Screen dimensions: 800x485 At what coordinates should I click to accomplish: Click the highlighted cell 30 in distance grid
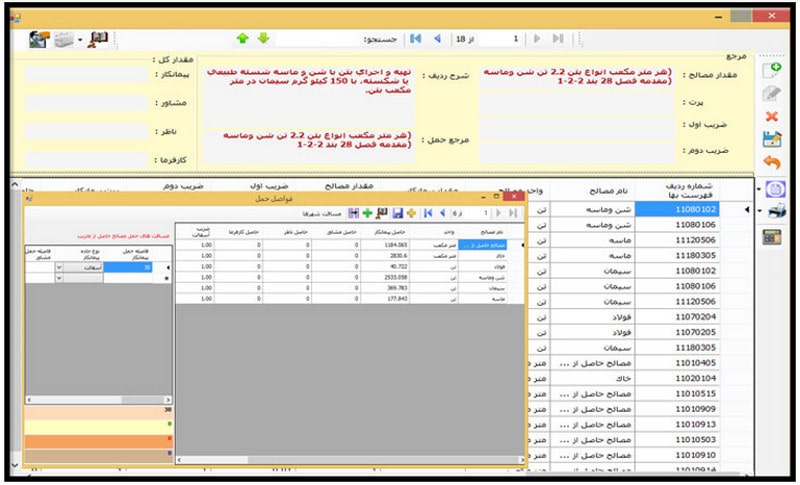(128, 267)
